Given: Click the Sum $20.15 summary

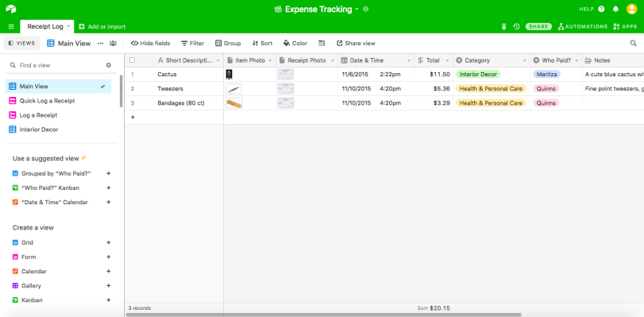Looking at the screenshot, I should point(434,308).
